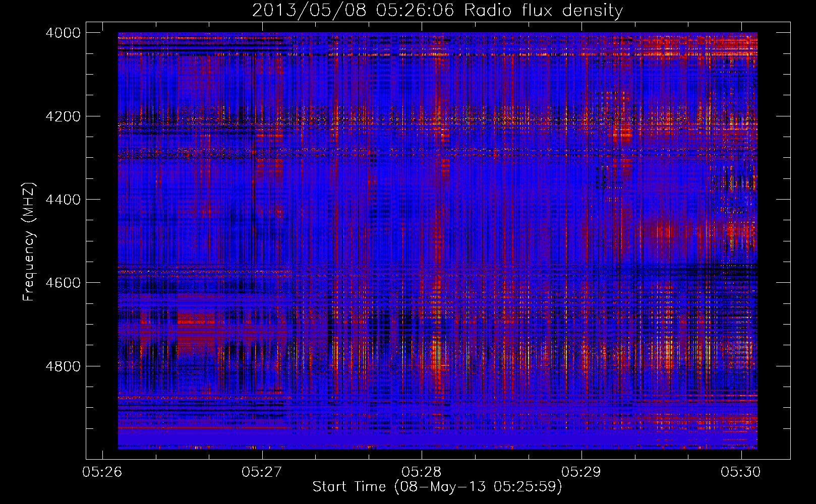Select the 4800 frequency tick label
The width and height of the screenshot is (816, 504).
coord(63,366)
